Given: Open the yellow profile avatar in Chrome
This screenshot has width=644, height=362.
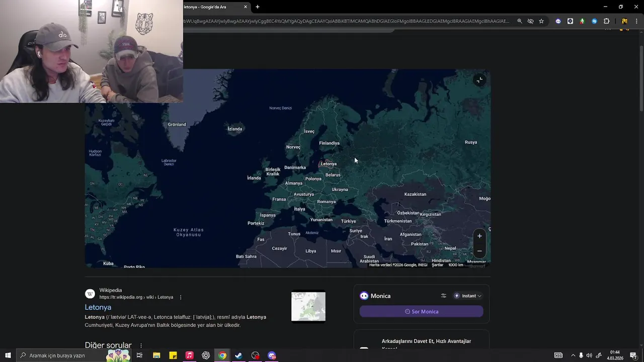Looking at the screenshot, I should (x=624, y=21).
